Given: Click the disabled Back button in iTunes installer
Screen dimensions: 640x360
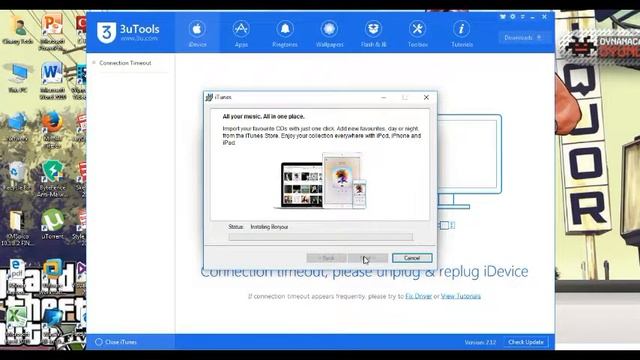Looking at the screenshot, I should [326, 258].
